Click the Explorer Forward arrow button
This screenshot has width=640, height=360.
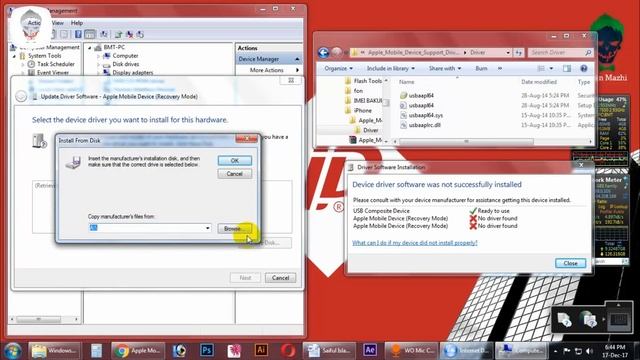(x=336, y=53)
